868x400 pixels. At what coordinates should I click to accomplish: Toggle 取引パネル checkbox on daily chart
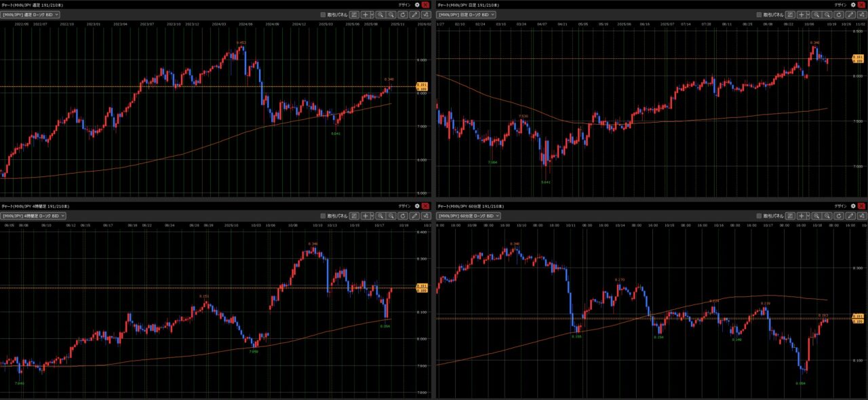point(760,14)
